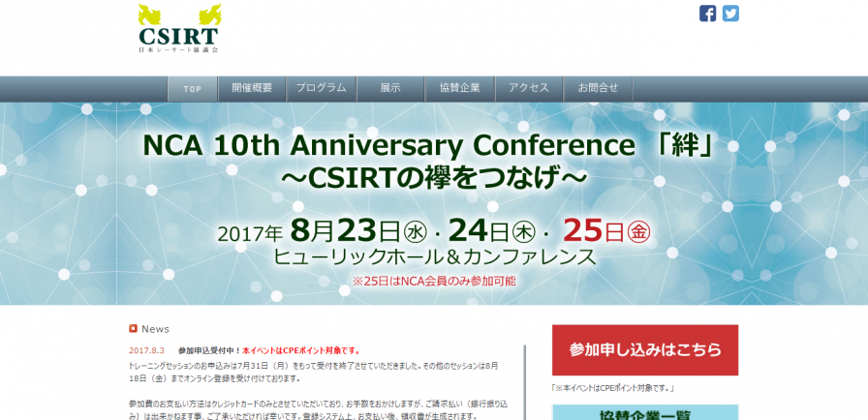Open the お問合せ menu item

coord(598,89)
